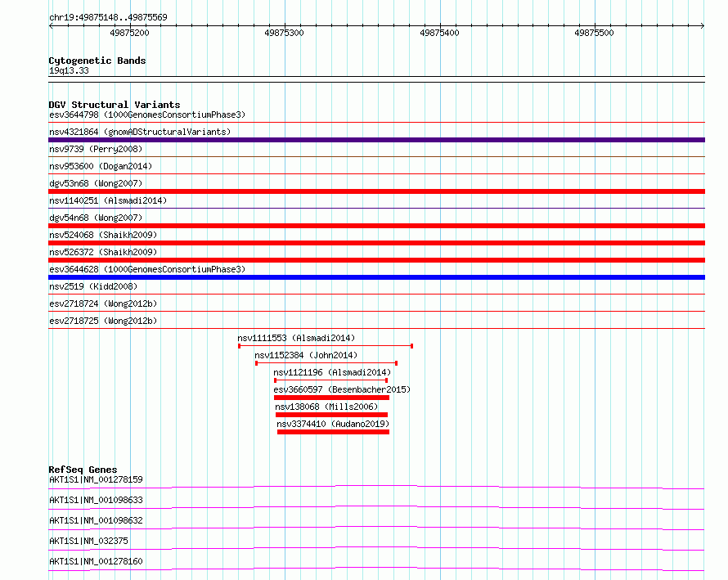Click the nsv1111553 thin red interval line

(326, 346)
